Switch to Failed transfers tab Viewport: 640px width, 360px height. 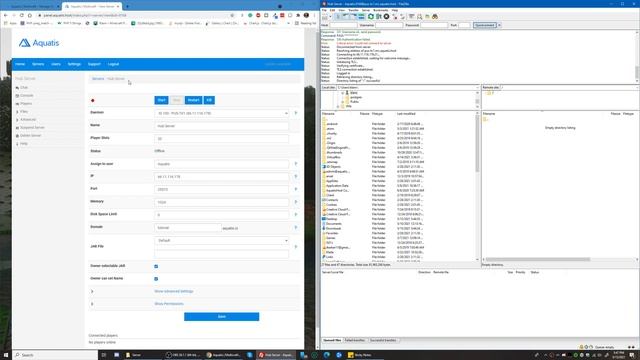click(355, 340)
